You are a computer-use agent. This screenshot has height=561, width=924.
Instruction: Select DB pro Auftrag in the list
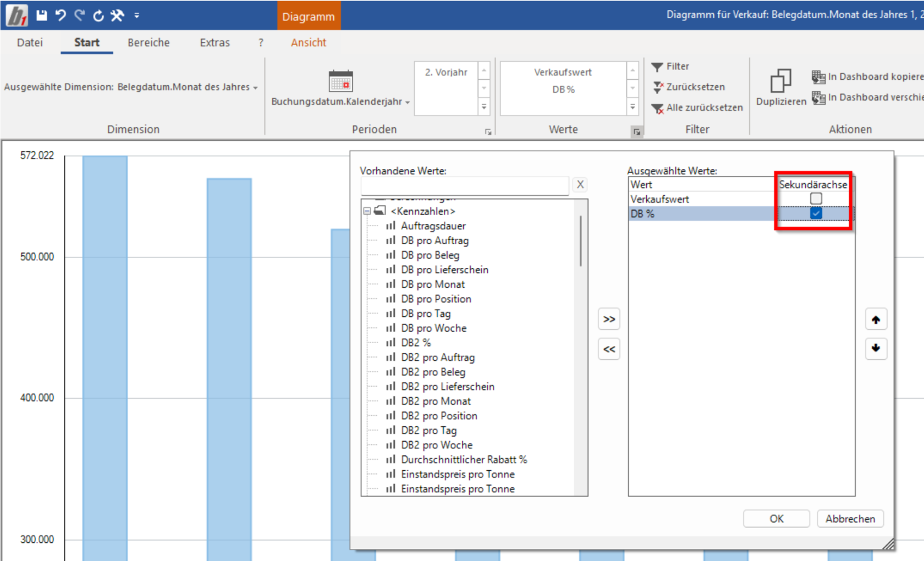point(435,240)
